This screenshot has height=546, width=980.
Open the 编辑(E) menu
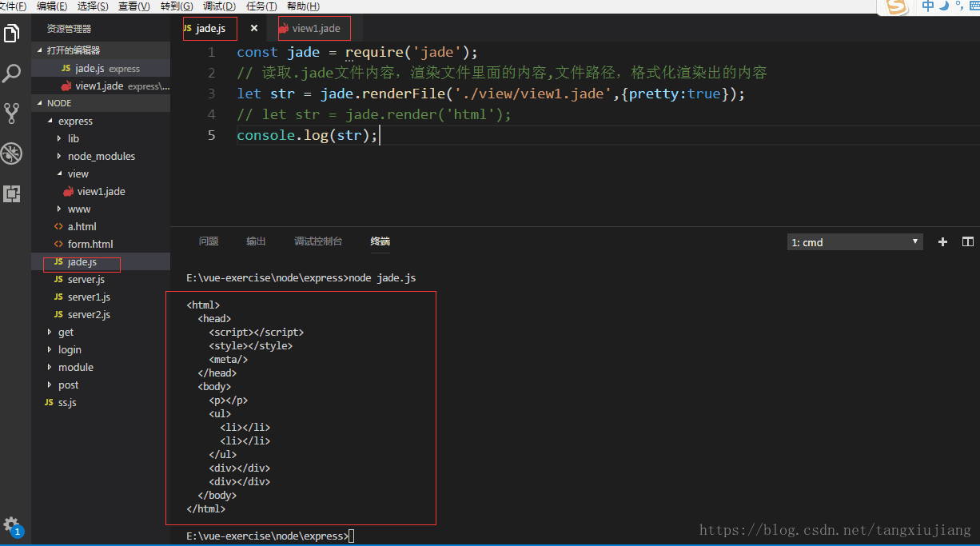pos(52,6)
